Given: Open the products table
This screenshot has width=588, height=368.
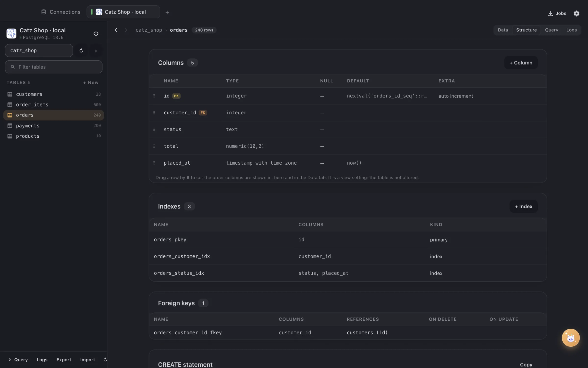Looking at the screenshot, I should (x=54, y=136).
